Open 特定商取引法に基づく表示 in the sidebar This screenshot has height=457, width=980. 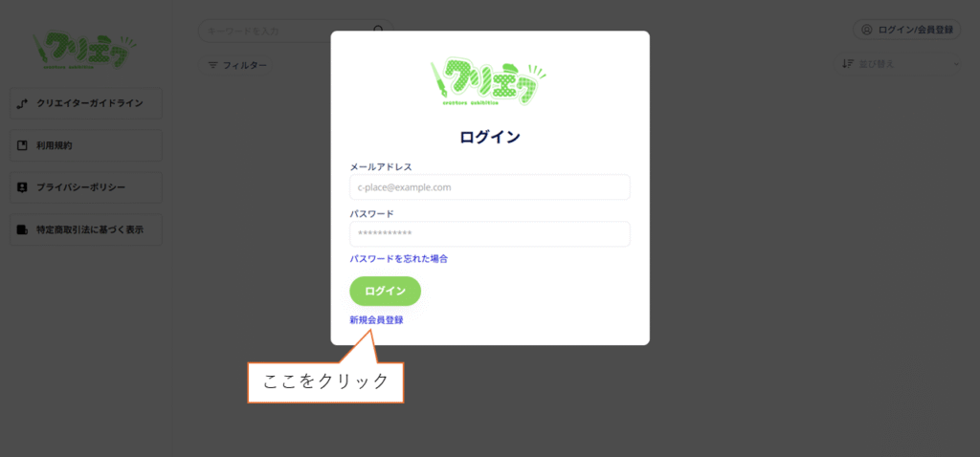[x=86, y=229]
